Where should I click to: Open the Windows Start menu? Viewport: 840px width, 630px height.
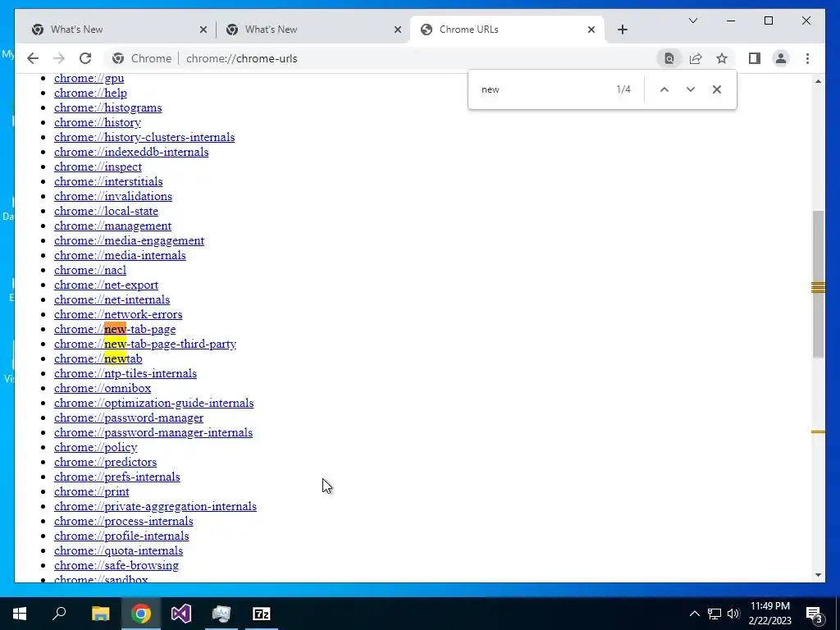point(20,614)
